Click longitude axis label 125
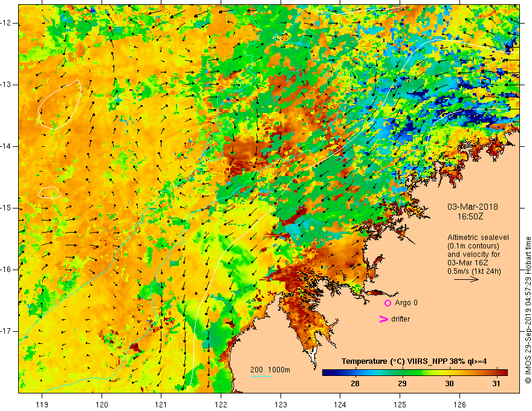The width and height of the screenshot is (532, 411). [400, 404]
